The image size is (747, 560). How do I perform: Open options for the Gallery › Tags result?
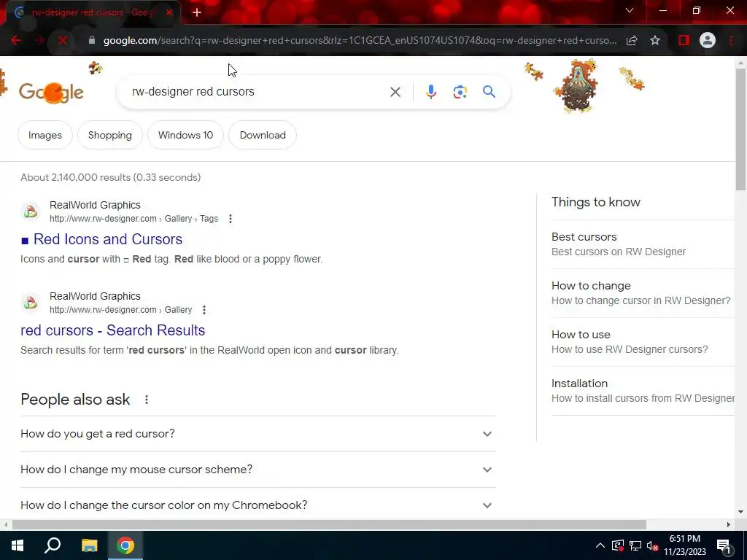[231, 219]
